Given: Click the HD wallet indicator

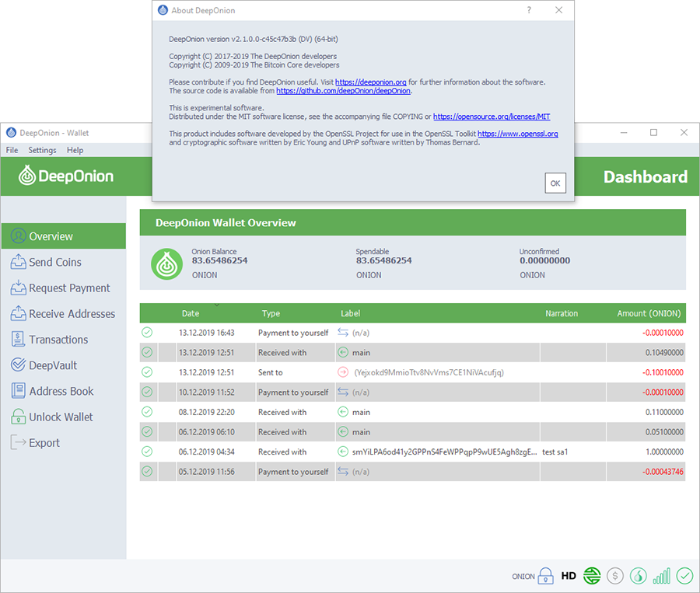Looking at the screenshot, I should click(x=569, y=576).
